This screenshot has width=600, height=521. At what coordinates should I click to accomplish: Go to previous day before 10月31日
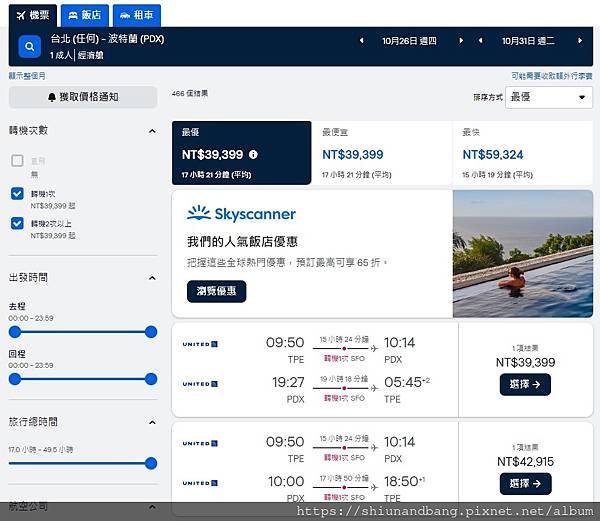pyautogui.click(x=480, y=41)
